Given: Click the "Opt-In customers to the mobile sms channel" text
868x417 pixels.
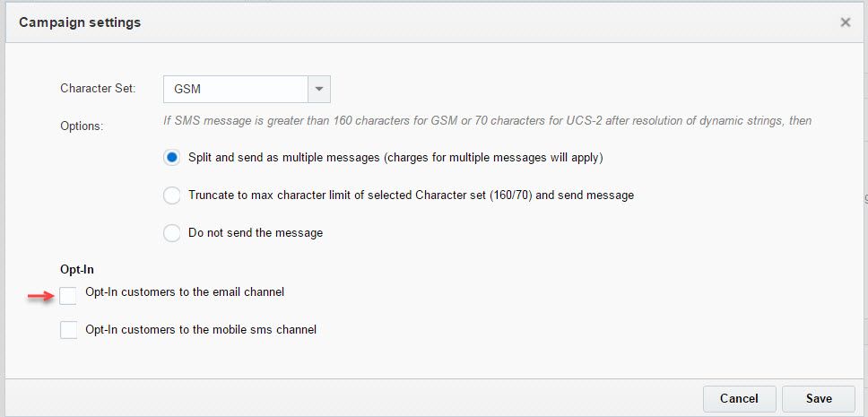Looking at the screenshot, I should coord(201,330).
